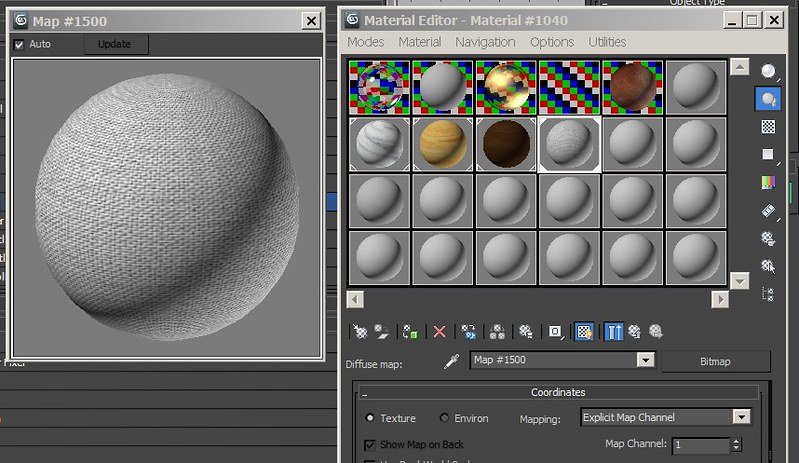Collapse the Coordinates rollout
799x463 pixels.
click(559, 393)
